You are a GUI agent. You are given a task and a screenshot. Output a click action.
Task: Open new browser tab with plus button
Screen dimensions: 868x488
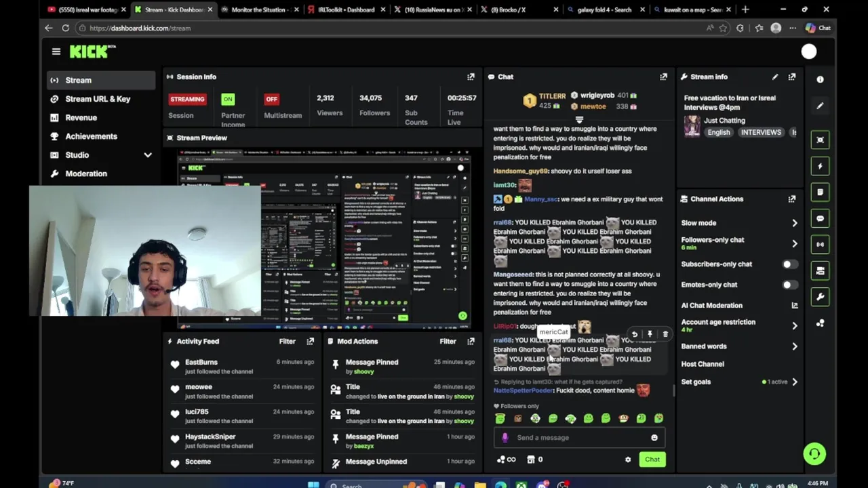pyautogui.click(x=745, y=9)
